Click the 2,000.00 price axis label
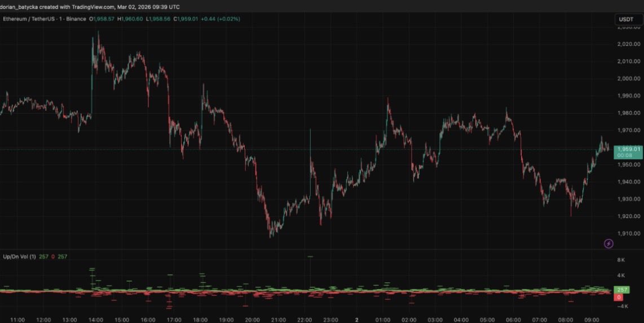644x323 pixels. [x=629, y=78]
